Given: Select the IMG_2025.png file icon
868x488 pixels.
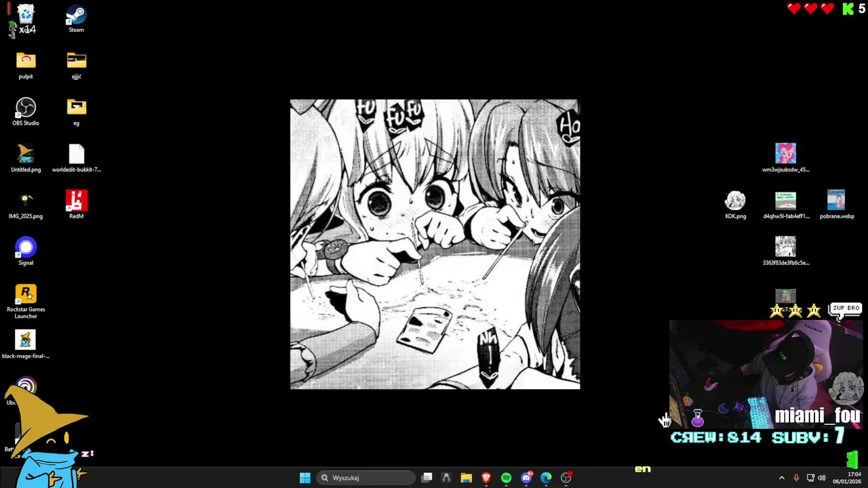Looking at the screenshot, I should point(26,206).
